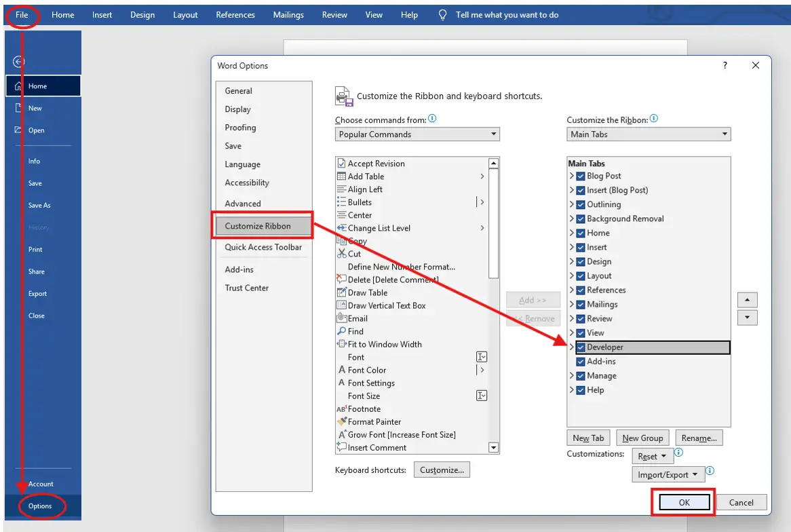Uncheck the Add-ins checkbox
The image size is (791, 532).
[x=580, y=361]
